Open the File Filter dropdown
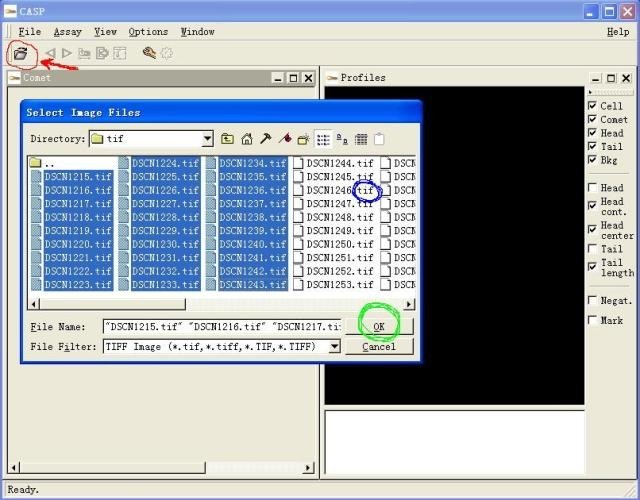The height and width of the screenshot is (500, 640). [334, 346]
